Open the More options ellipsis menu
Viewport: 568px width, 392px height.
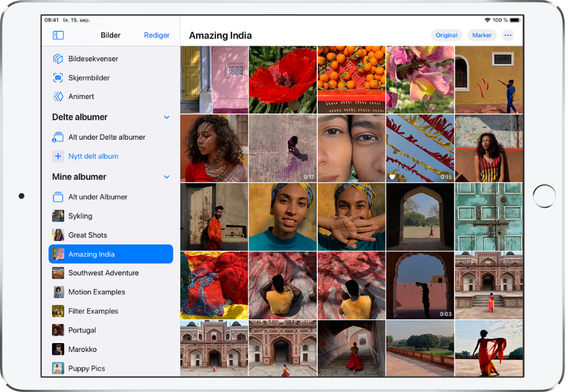point(508,35)
